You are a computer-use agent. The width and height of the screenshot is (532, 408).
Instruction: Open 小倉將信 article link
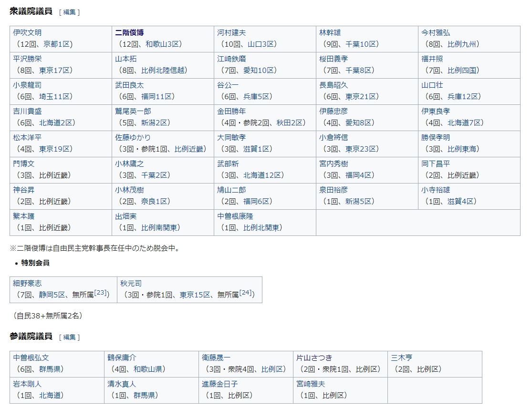tap(334, 138)
